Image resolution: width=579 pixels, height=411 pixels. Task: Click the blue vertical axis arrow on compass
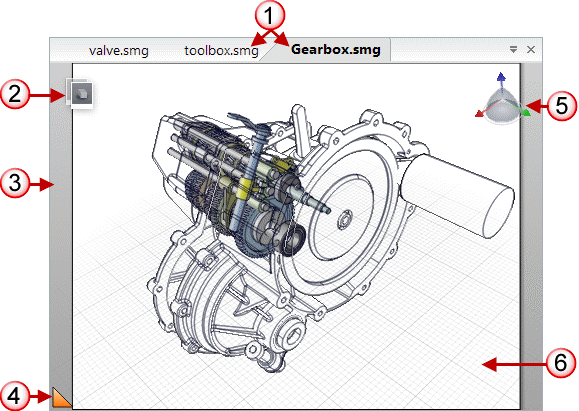[501, 78]
